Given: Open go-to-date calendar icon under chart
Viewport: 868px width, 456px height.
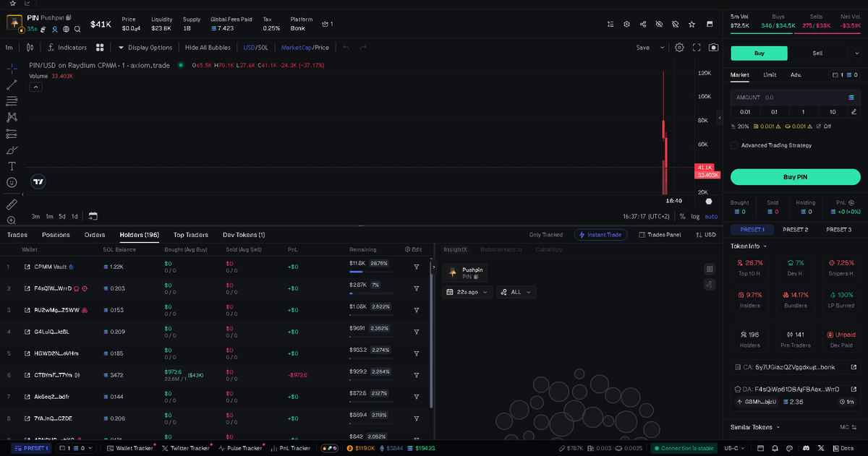Looking at the screenshot, I should point(93,216).
